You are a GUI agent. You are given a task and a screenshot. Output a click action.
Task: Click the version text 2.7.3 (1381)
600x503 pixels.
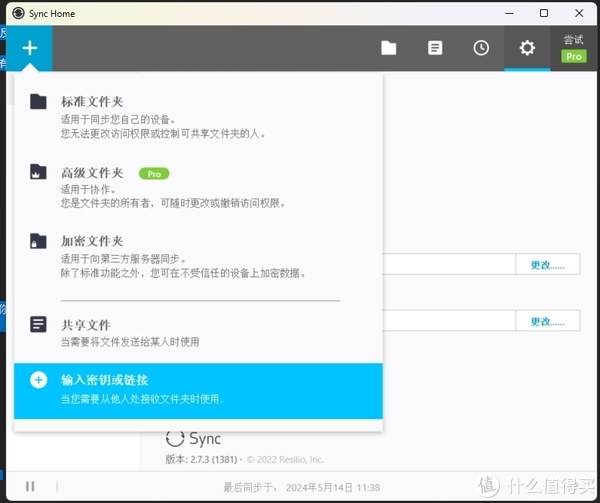pos(201,459)
